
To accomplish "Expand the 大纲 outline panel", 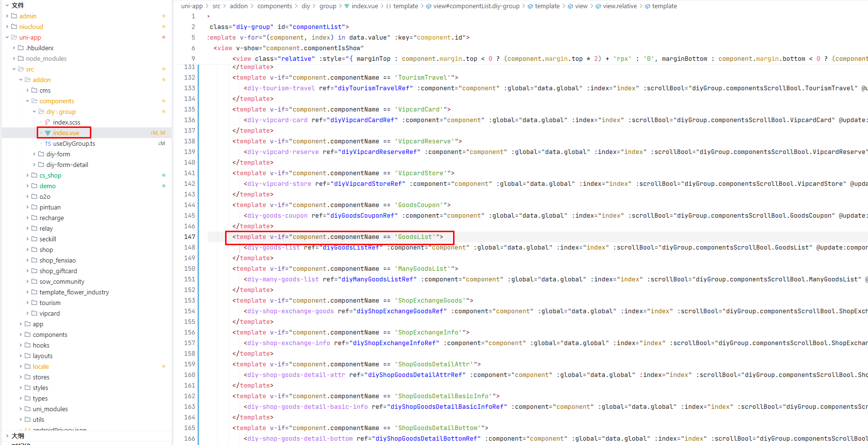I will point(7,436).
